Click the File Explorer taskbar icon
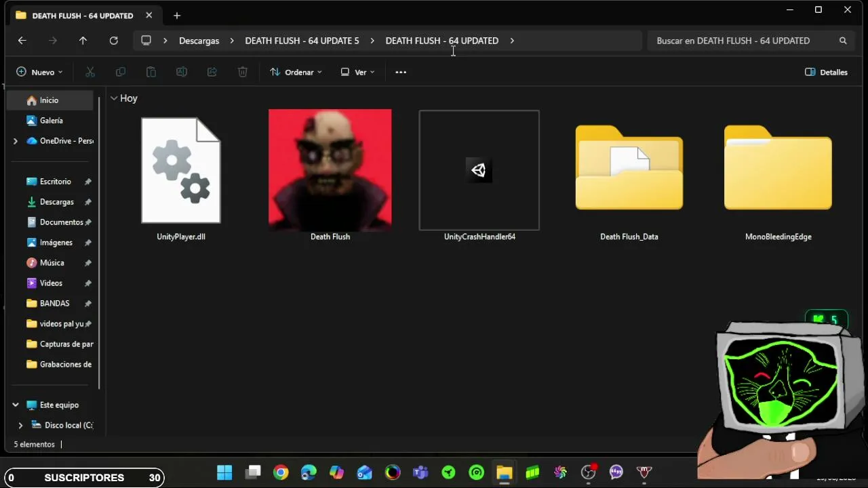This screenshot has width=868, height=488. [504, 472]
